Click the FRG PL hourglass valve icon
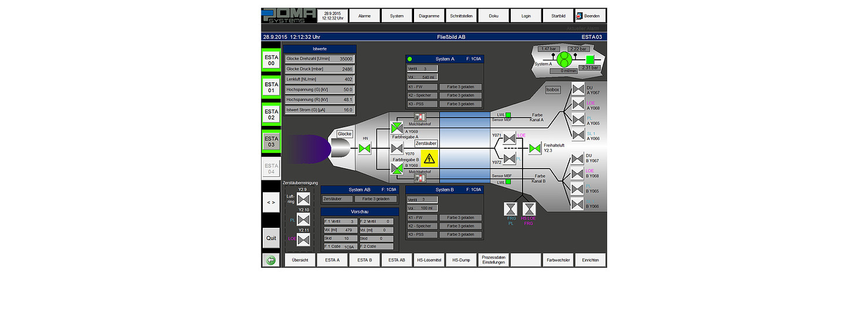This screenshot has height=328, width=868. click(x=511, y=210)
